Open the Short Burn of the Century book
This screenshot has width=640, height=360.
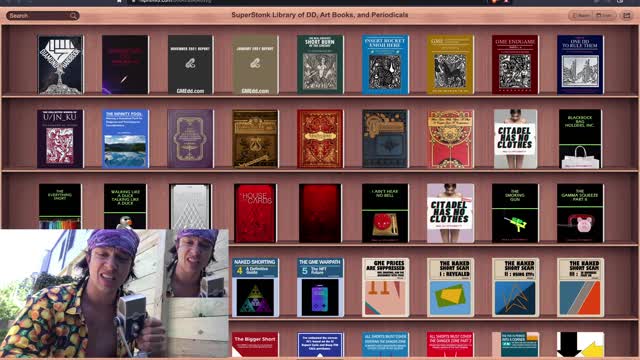320,65
